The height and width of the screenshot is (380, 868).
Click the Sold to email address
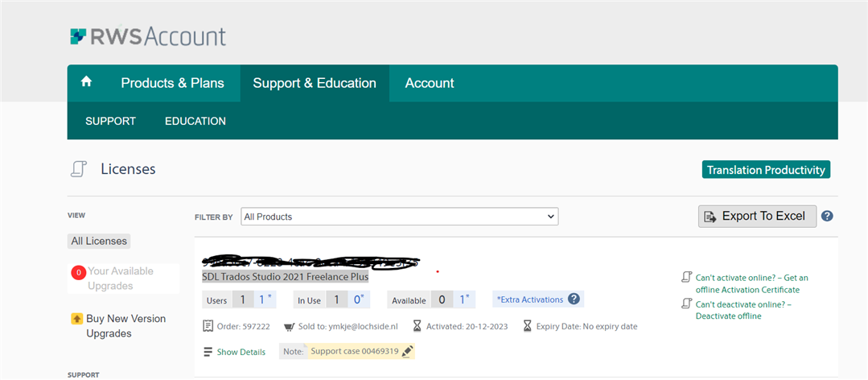click(x=363, y=326)
